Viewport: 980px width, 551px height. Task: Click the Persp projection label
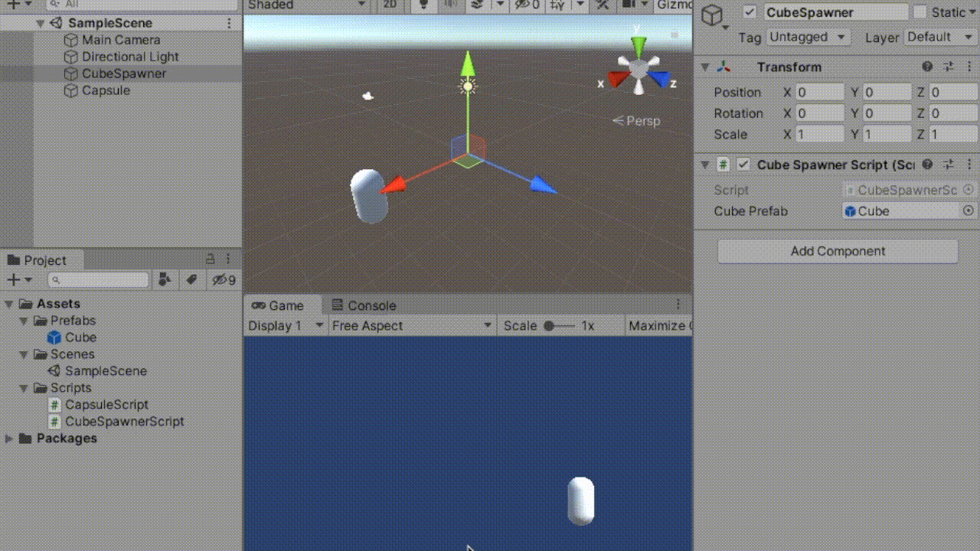(642, 121)
